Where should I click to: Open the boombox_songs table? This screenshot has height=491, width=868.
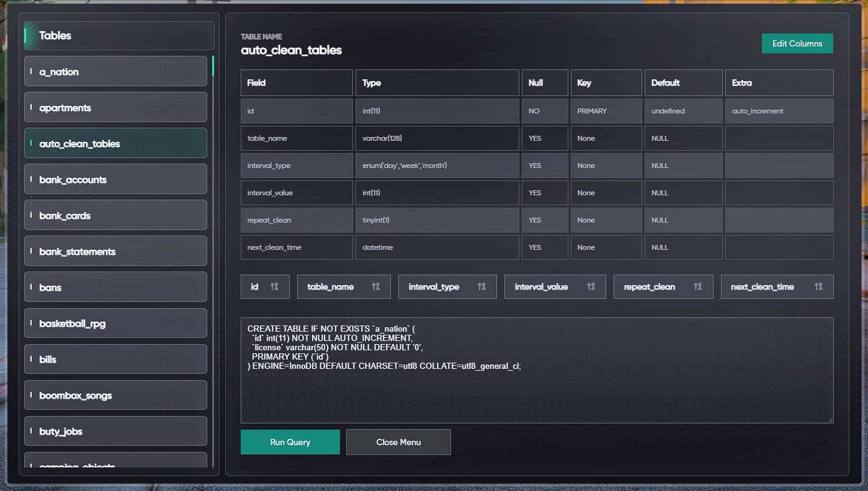pos(115,395)
